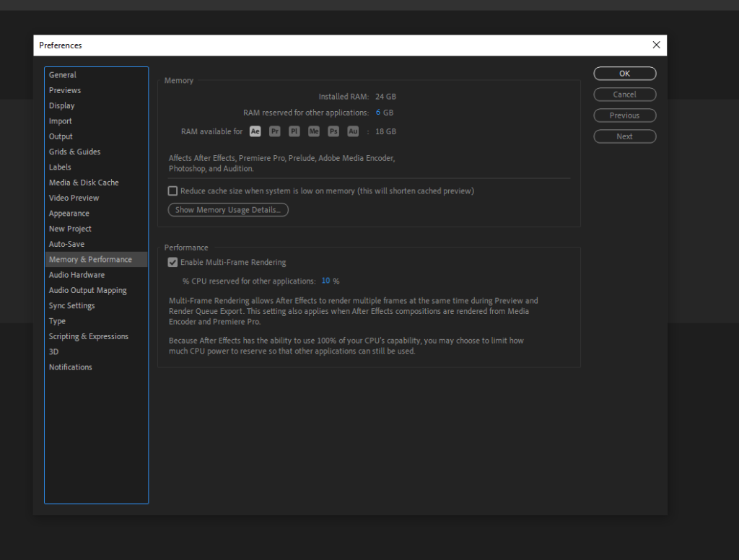
Task: Click the CPU reserved percentage value 10
Action: (x=325, y=281)
